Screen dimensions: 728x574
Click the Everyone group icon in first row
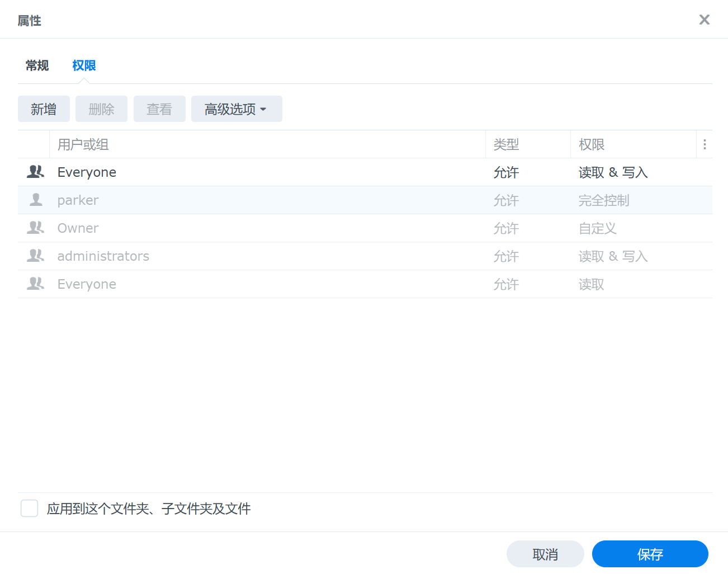tap(35, 172)
